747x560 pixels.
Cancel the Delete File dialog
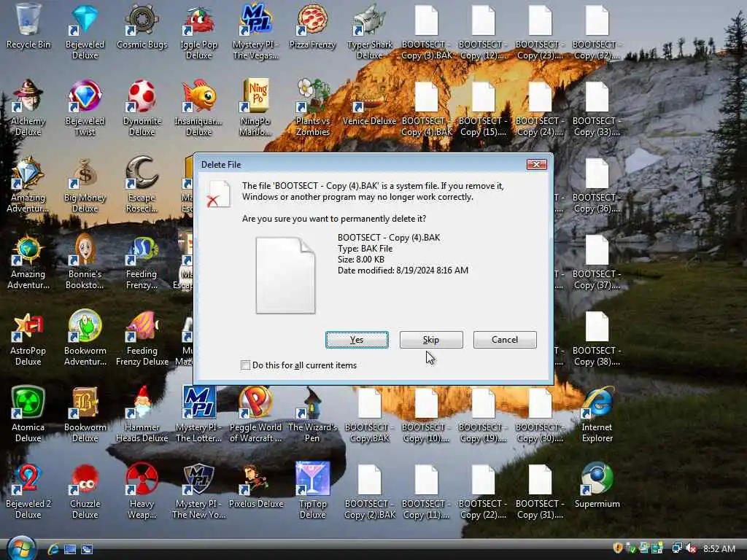coord(505,340)
